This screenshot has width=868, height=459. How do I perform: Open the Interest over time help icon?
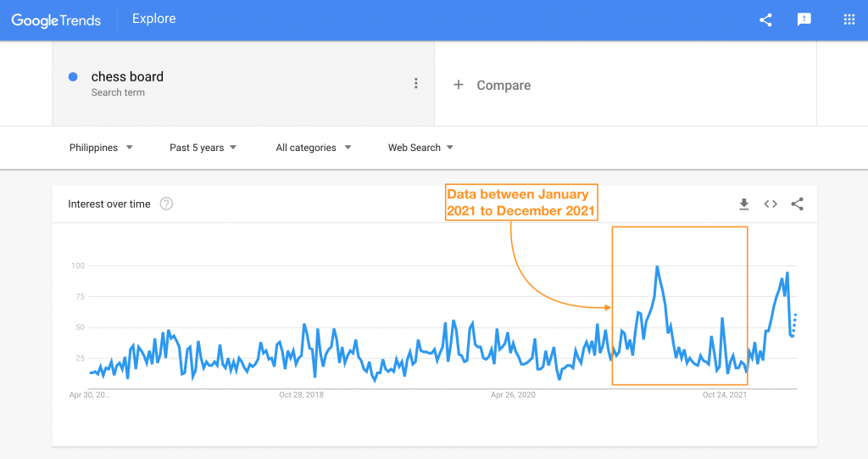[166, 204]
